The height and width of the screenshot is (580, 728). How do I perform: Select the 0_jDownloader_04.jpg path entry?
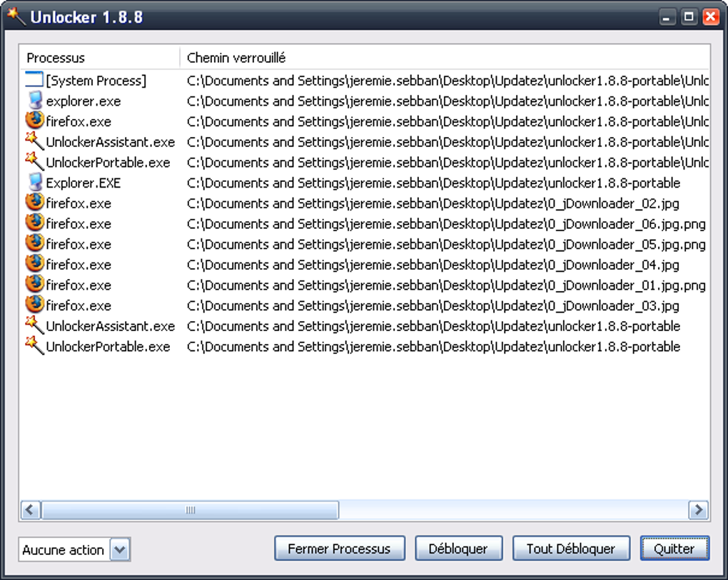pos(433,265)
